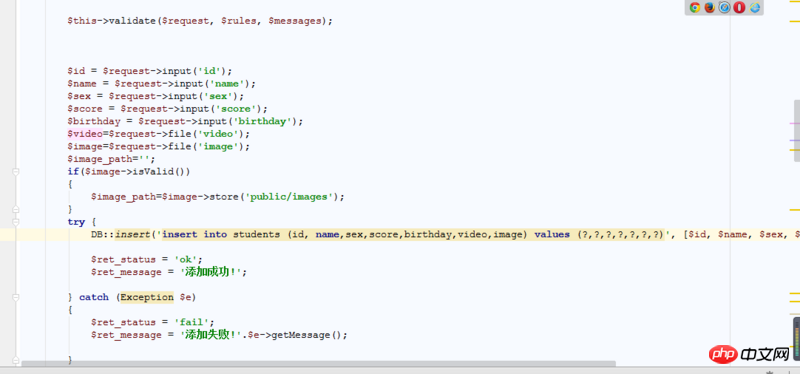
Task: Click the 'sex' string literal
Action: [x=219, y=96]
